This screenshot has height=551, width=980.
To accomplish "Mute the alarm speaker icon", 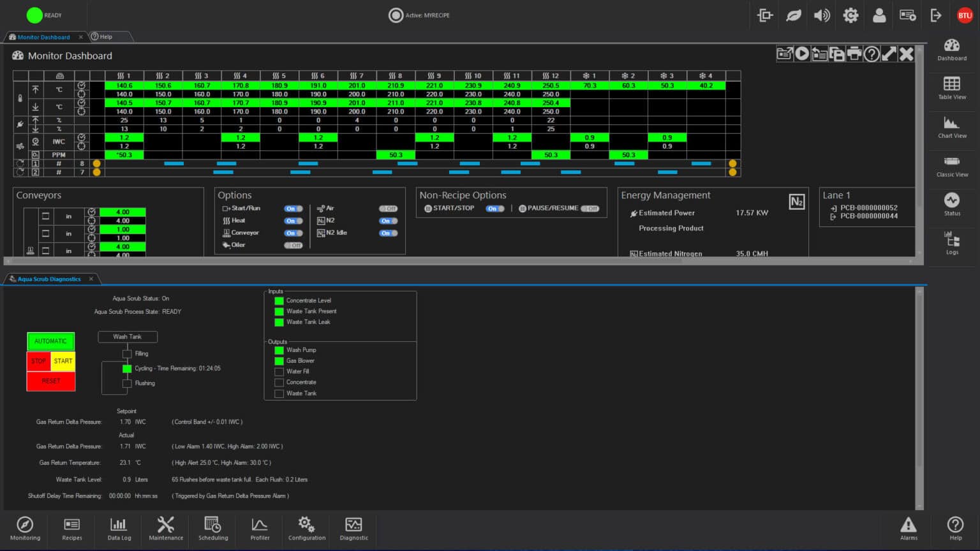I will [x=822, y=15].
